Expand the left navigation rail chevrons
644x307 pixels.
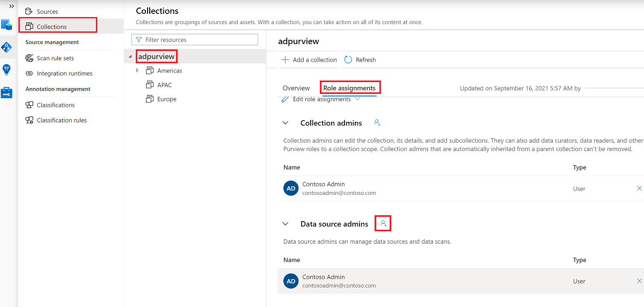coord(12,6)
